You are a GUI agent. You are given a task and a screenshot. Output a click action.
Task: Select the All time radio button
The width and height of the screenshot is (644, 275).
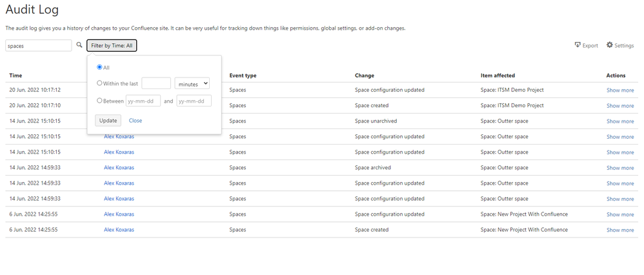click(x=99, y=67)
